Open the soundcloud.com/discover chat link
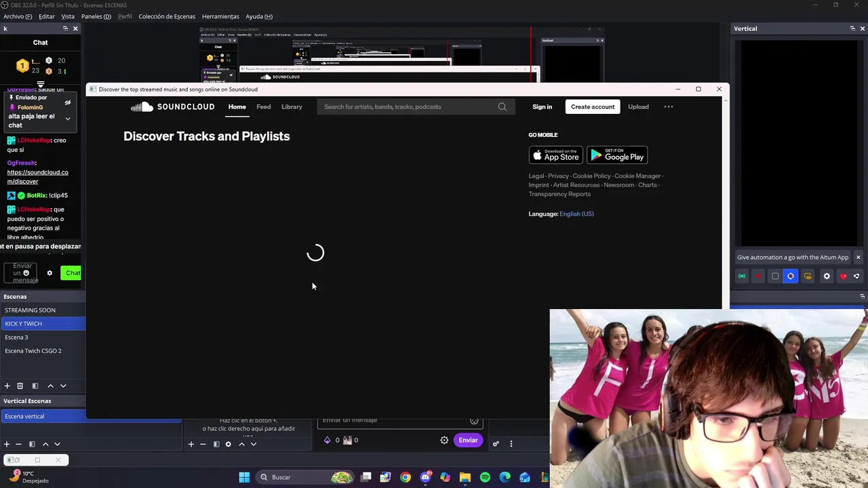Image resolution: width=868 pixels, height=488 pixels. click(x=37, y=177)
